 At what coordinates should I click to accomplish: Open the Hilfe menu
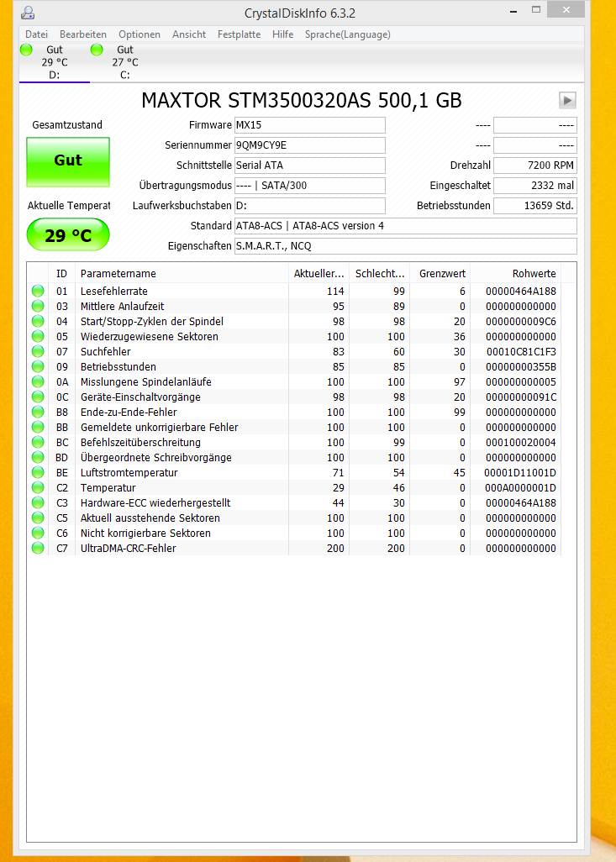tap(282, 34)
